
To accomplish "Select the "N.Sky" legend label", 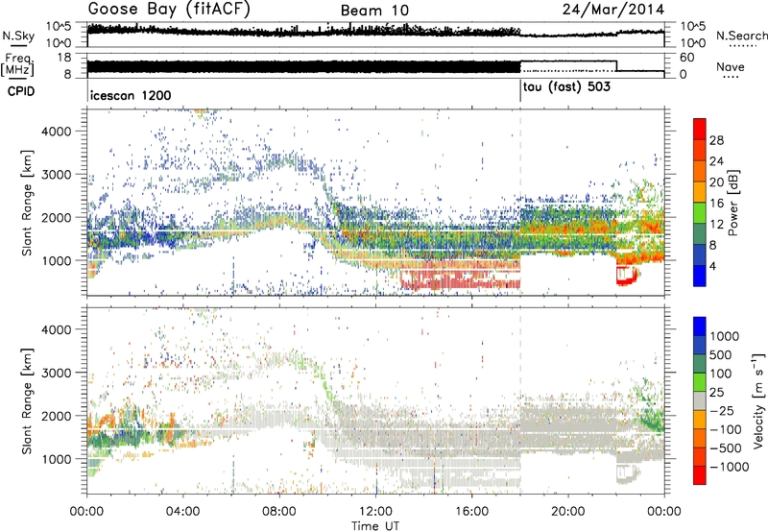I will coord(18,36).
